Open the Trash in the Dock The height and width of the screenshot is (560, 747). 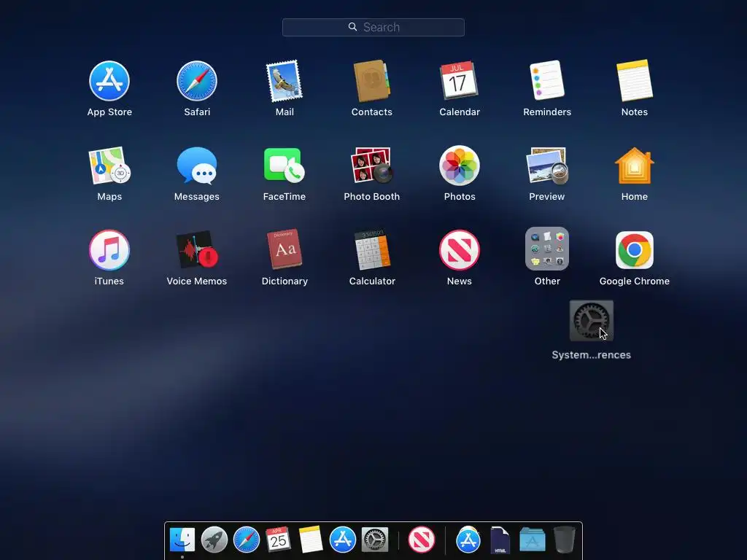coord(565,540)
